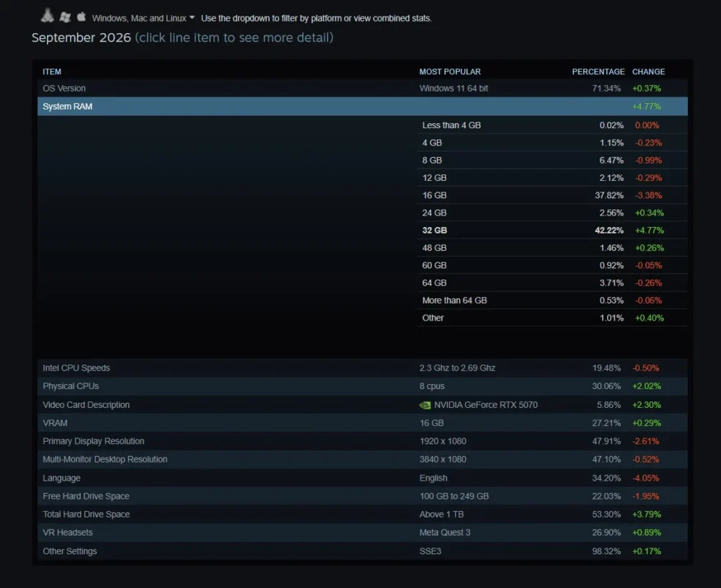The height and width of the screenshot is (588, 721).
Task: Click the 'English' language value
Action: pyautogui.click(x=433, y=478)
